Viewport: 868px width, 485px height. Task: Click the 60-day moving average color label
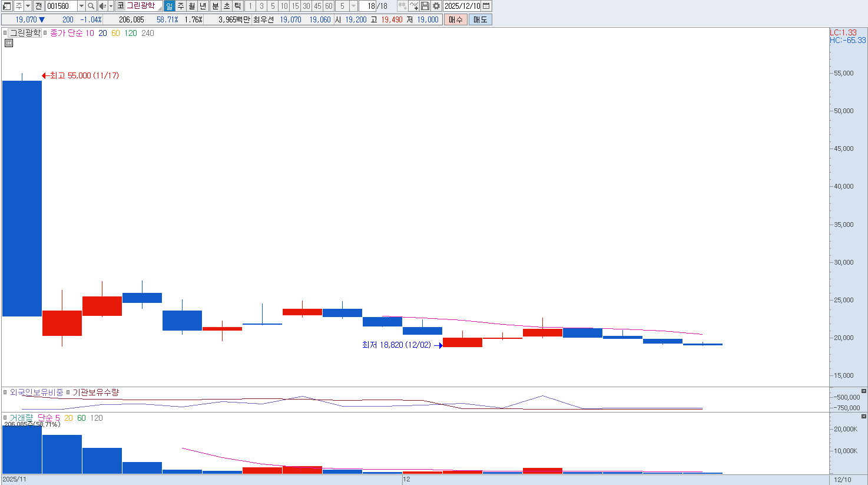[x=115, y=33]
